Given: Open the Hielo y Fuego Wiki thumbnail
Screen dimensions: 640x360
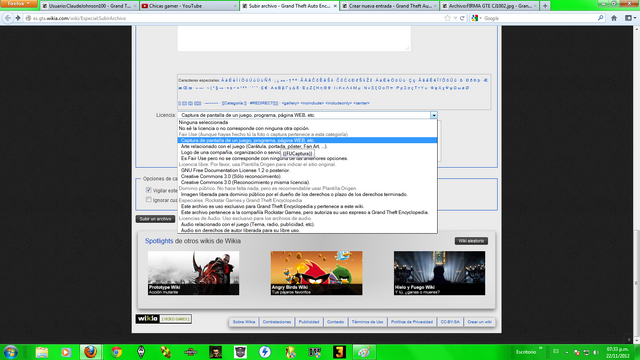Looking at the screenshot, I should (439, 273).
